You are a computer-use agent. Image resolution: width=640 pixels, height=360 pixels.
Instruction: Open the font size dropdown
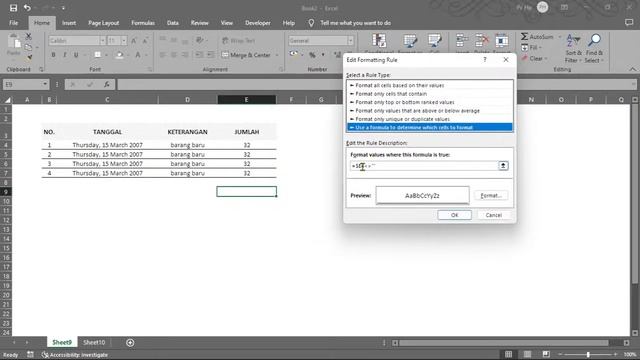pos(124,40)
